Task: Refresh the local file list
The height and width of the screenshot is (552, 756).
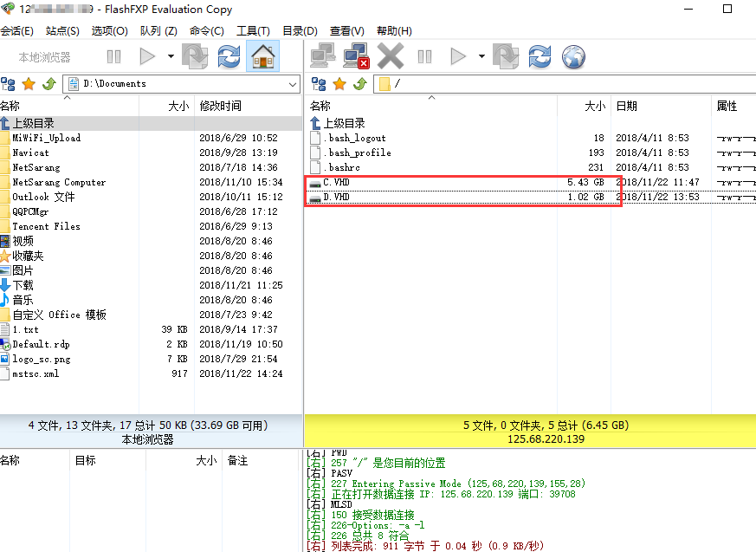Action: [229, 56]
